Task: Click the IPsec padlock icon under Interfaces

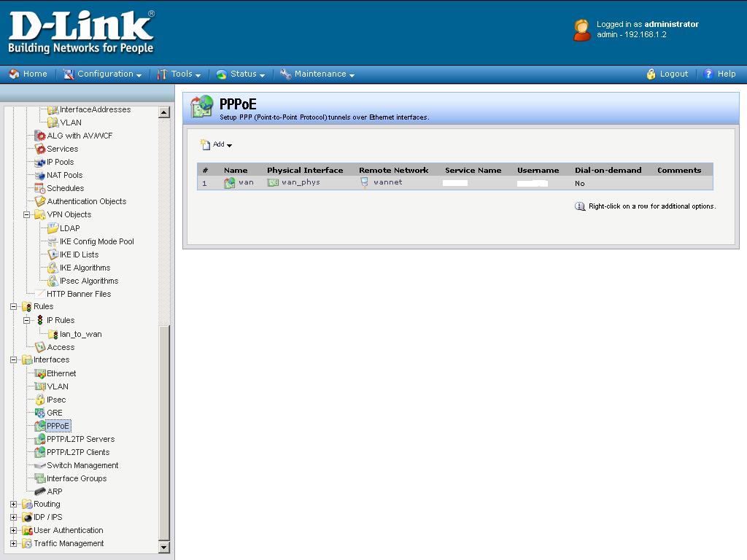Action: pyautogui.click(x=40, y=400)
